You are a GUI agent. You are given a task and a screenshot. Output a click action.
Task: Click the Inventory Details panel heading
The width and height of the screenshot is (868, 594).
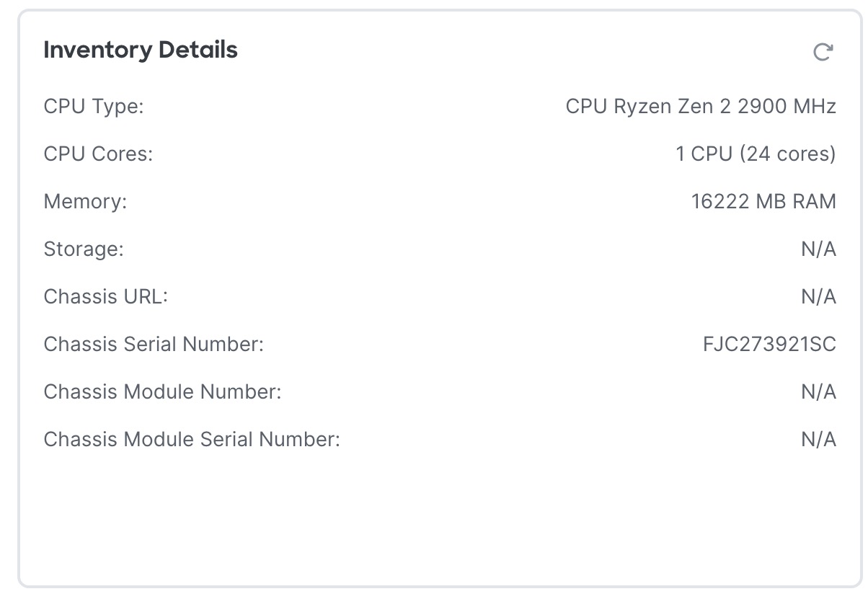point(141,50)
